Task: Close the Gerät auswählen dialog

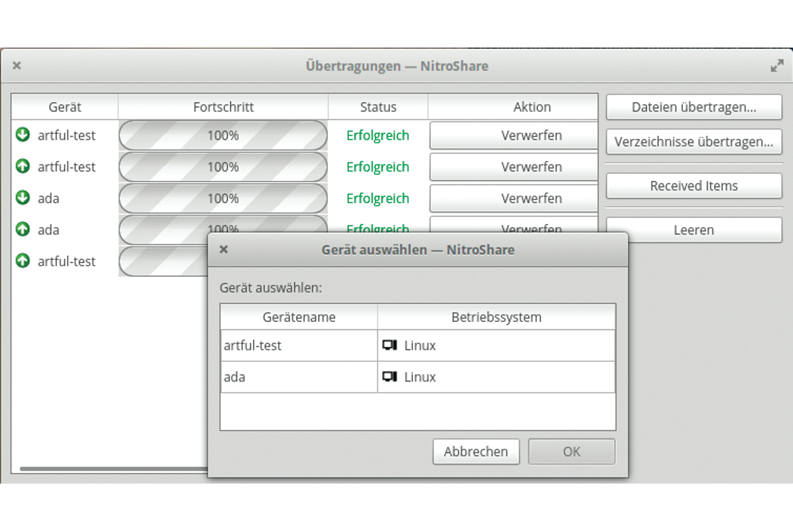Action: (223, 249)
